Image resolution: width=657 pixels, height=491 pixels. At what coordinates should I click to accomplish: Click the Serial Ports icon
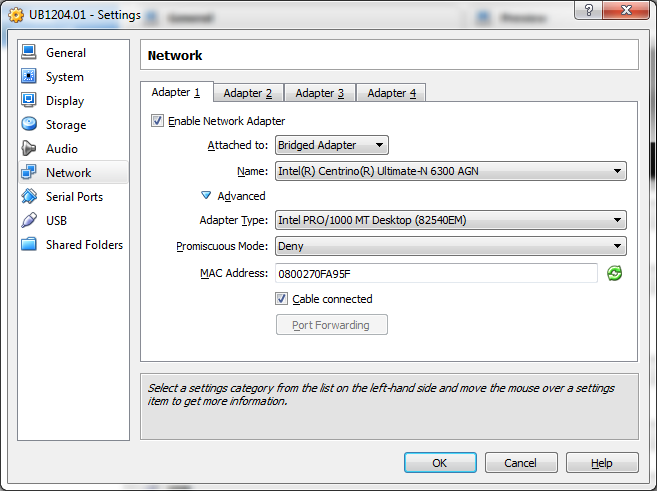tap(29, 197)
